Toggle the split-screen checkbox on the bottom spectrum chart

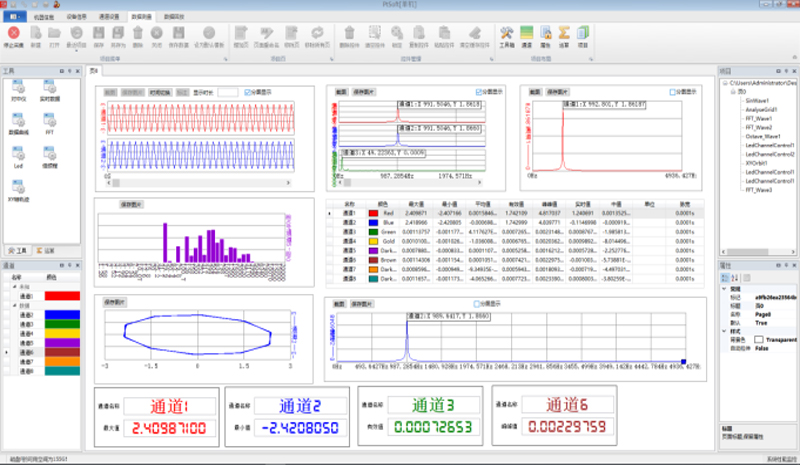coord(476,303)
